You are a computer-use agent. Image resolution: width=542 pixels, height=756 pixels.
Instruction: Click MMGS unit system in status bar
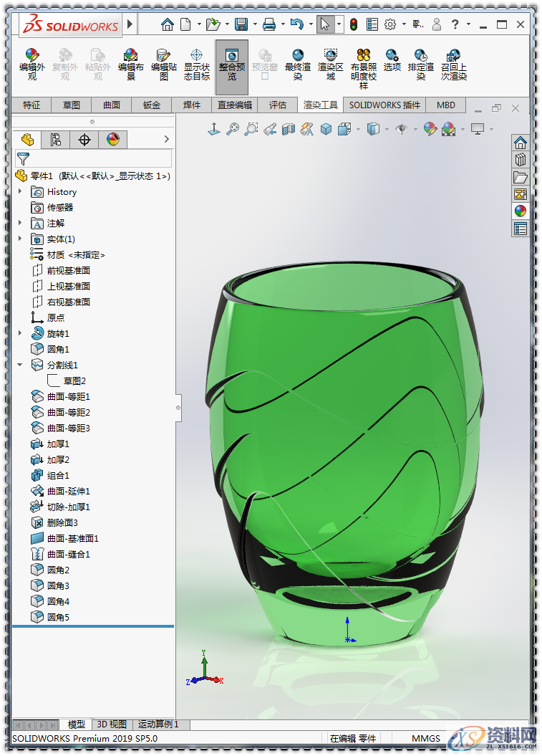(426, 738)
